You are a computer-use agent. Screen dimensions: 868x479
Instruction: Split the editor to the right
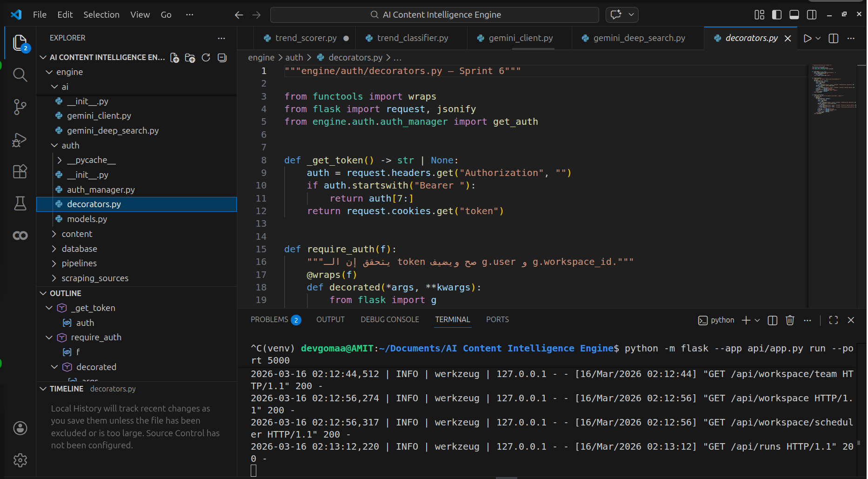[834, 38]
